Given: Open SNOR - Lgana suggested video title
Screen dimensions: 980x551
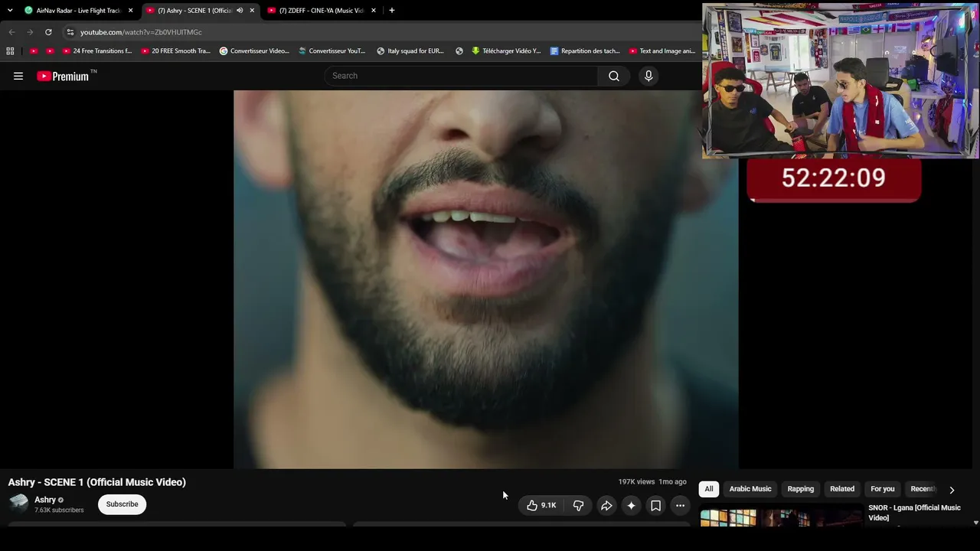Looking at the screenshot, I should click(x=914, y=513).
